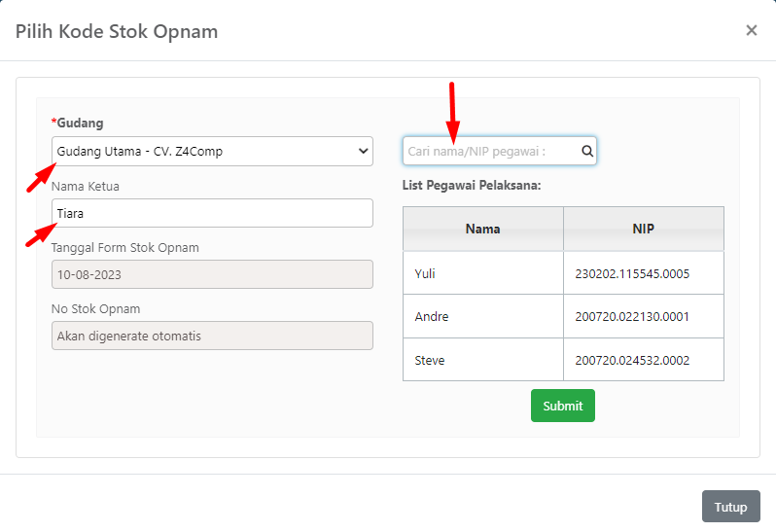Image resolution: width=776 pixels, height=532 pixels.
Task: Click NIP 200720.024532.0002 cell
Action: coord(644,360)
